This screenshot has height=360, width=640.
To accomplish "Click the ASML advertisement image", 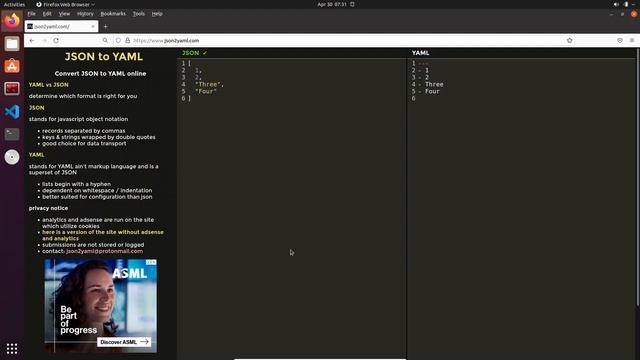I will click(x=100, y=305).
